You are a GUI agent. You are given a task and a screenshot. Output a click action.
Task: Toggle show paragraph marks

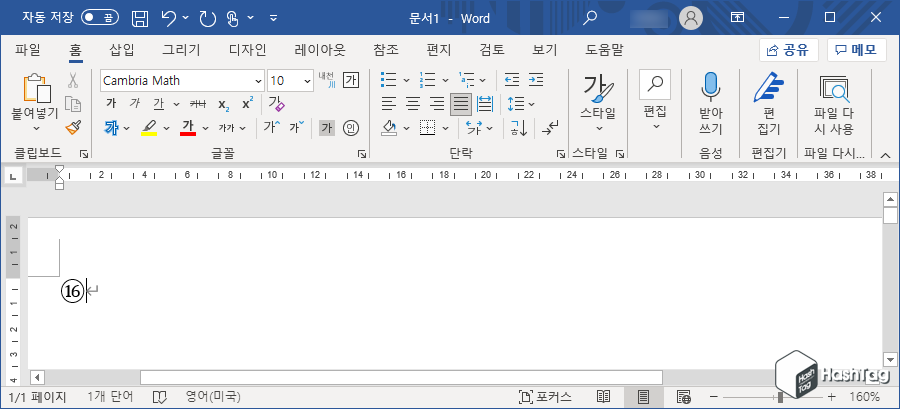click(550, 127)
